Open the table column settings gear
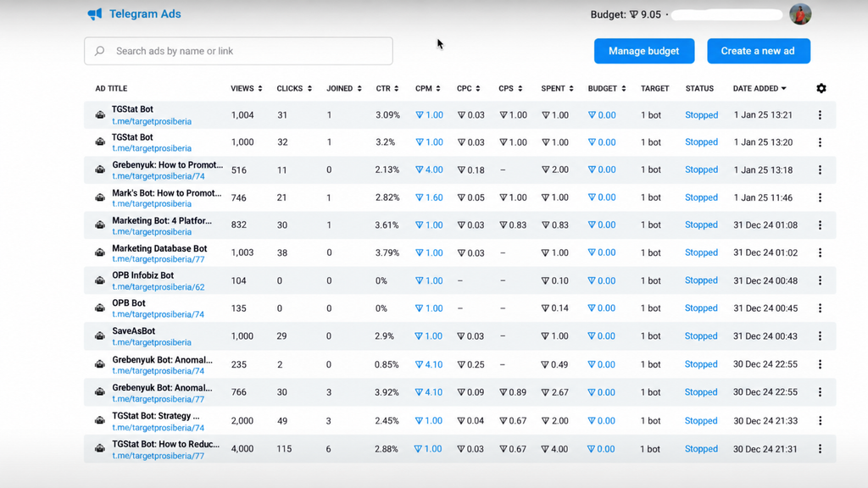 click(821, 88)
